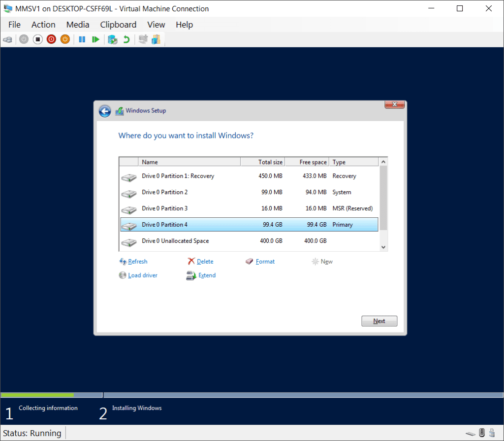Select Drive 0 Partition 1: Recovery row
This screenshot has height=441, width=504.
click(x=249, y=176)
